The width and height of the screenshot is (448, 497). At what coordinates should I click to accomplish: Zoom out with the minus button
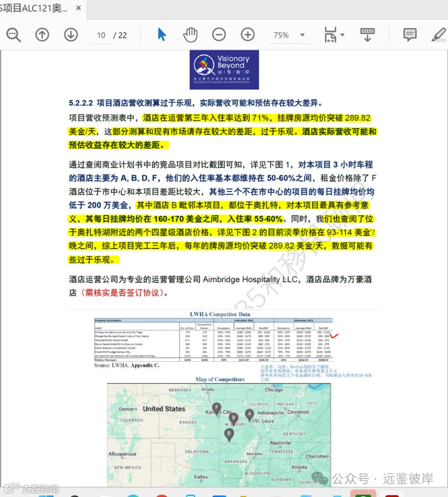219,34
